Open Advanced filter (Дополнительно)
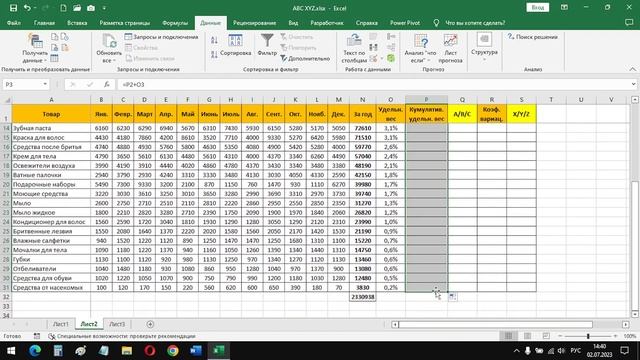Viewport: 640px width, 360px height. tap(305, 58)
